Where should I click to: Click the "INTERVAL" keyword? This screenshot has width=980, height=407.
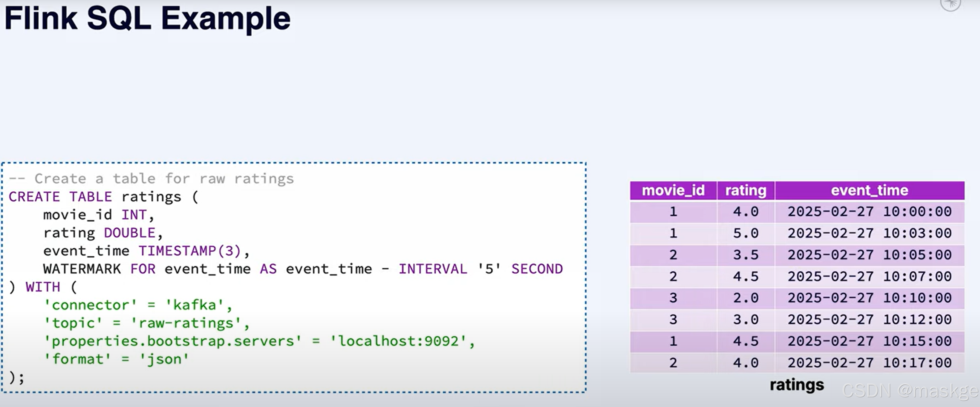pos(432,269)
